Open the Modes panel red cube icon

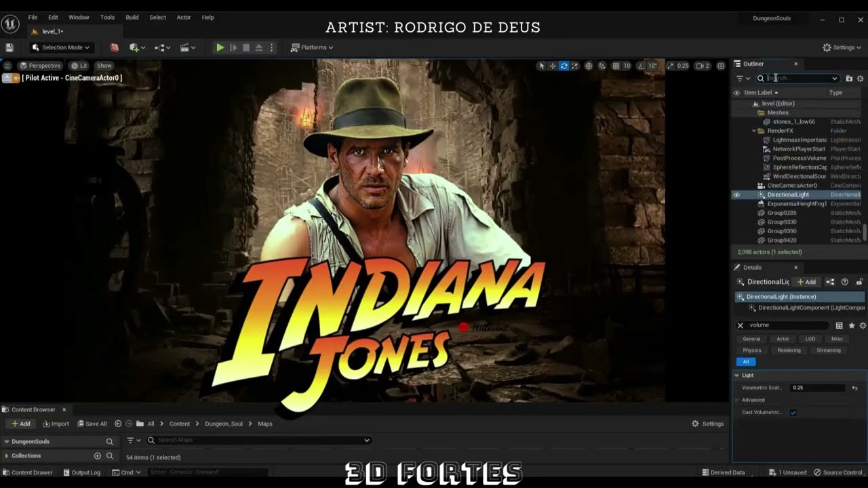coord(114,47)
